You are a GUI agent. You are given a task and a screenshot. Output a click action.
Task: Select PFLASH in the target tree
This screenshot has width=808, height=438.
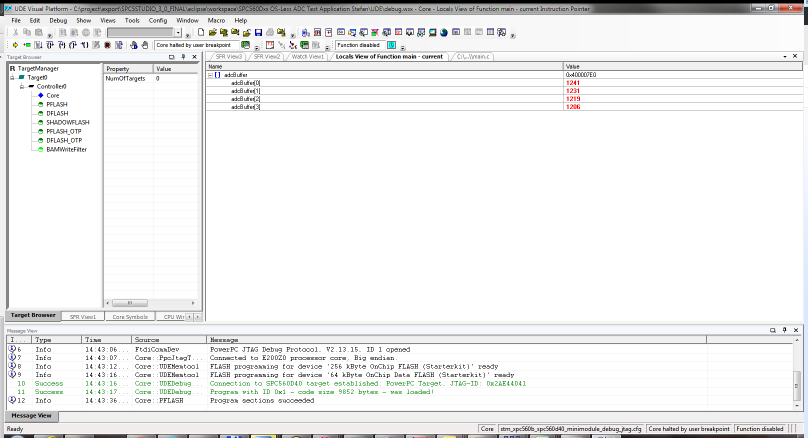click(56, 104)
